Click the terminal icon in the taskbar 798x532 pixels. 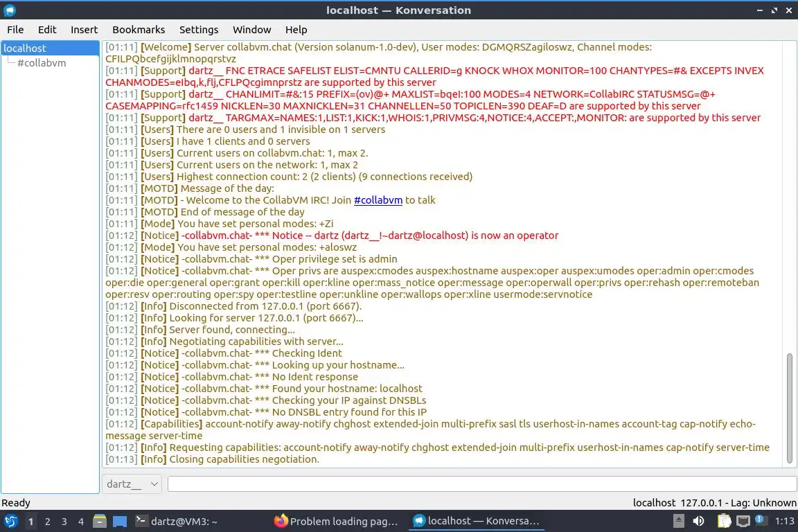coord(141,521)
